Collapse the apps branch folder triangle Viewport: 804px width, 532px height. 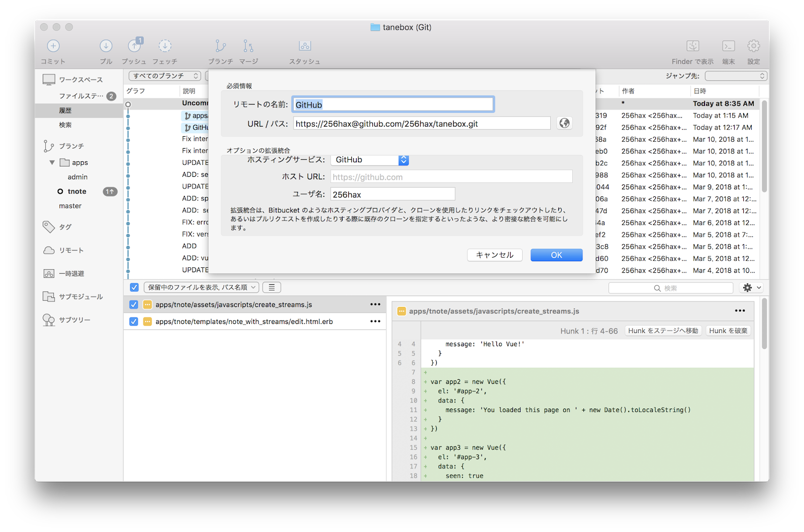coord(52,163)
